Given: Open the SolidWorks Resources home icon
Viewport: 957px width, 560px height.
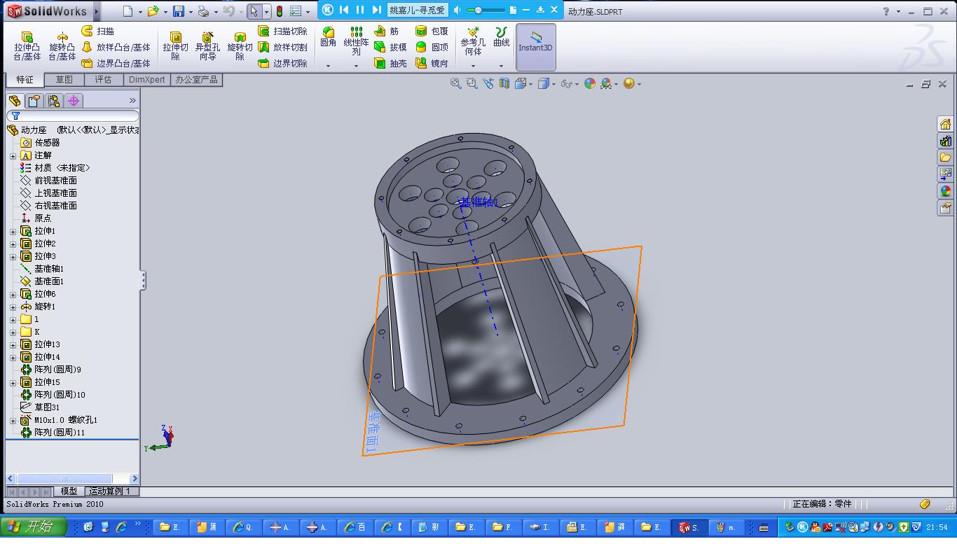Looking at the screenshot, I should (945, 124).
